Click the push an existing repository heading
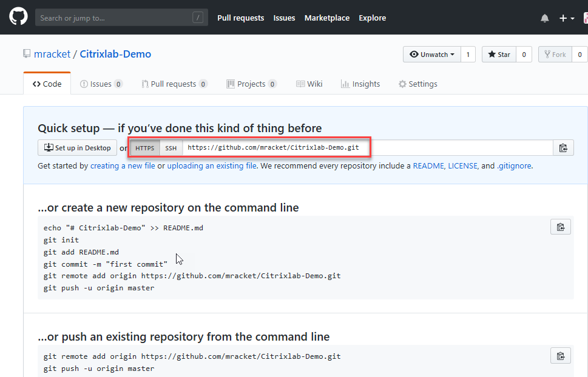This screenshot has height=377, width=588. click(x=184, y=336)
